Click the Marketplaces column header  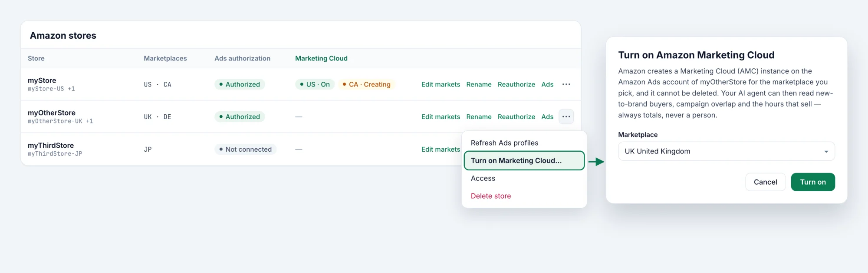[165, 58]
